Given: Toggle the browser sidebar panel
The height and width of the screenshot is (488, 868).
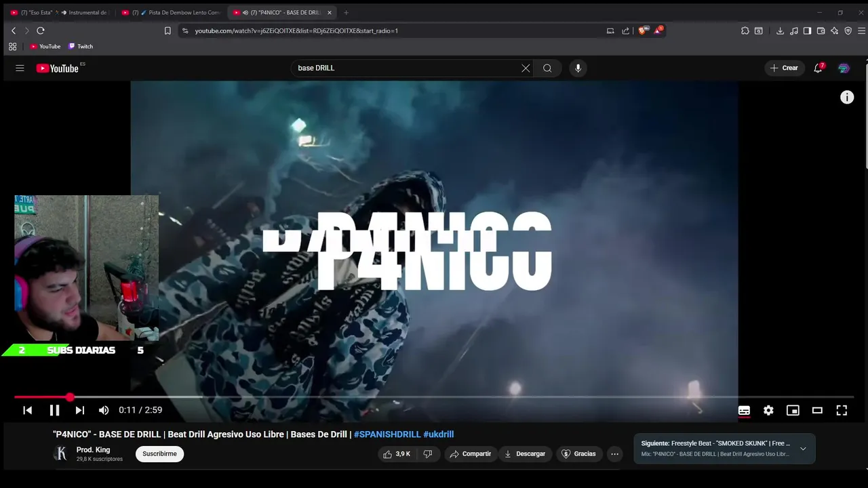Looking at the screenshot, I should (807, 30).
